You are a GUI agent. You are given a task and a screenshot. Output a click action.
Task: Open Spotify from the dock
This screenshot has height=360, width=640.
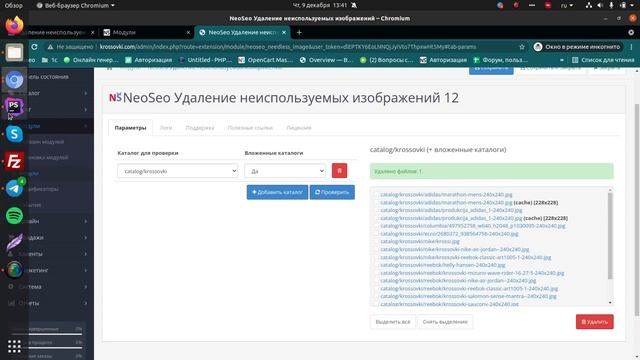pos(14,216)
